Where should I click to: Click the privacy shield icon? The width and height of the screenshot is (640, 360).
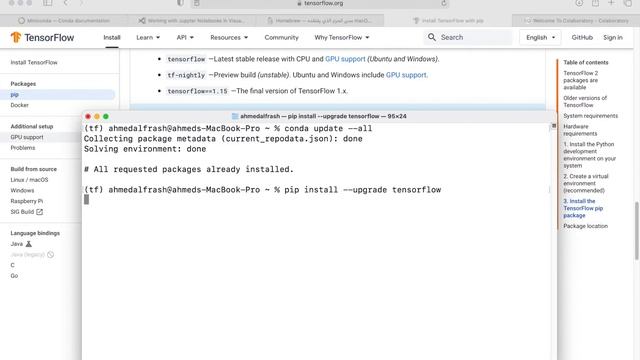tap(180, 3)
